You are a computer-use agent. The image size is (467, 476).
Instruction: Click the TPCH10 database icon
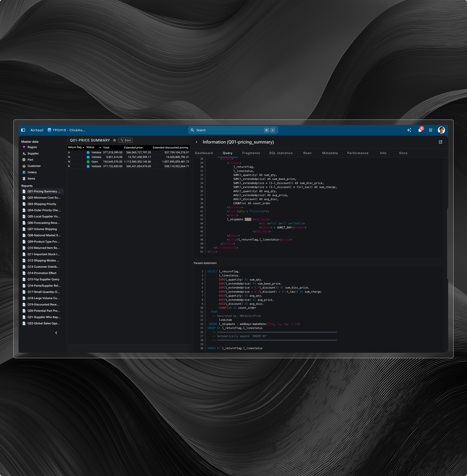click(x=49, y=130)
